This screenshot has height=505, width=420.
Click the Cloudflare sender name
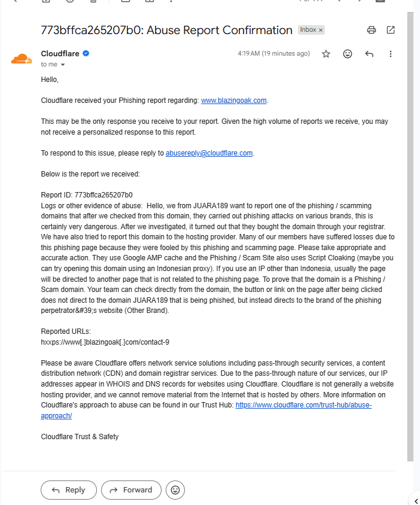(60, 53)
